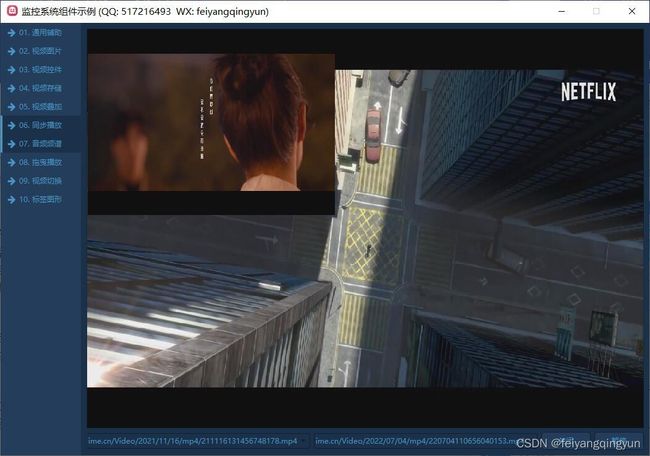Minimize the 监控系统组件示例 window
The height and width of the screenshot is (456, 650).
click(x=562, y=11)
